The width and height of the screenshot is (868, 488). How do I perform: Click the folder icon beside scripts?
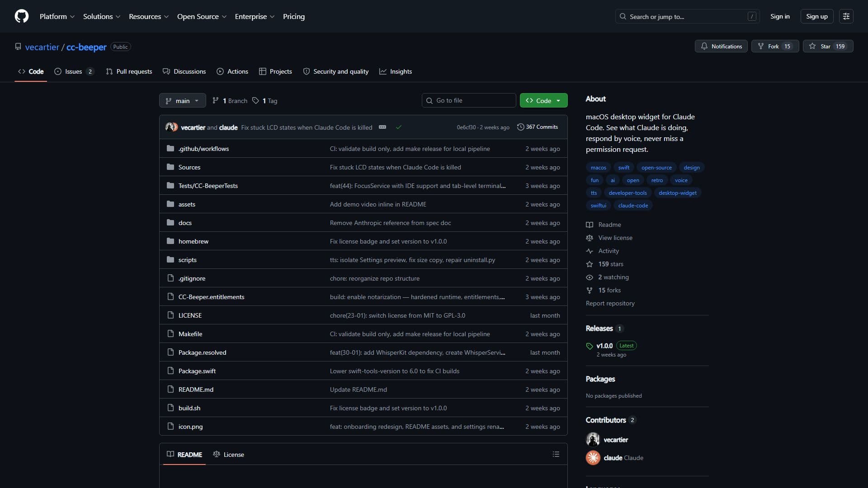coord(170,259)
